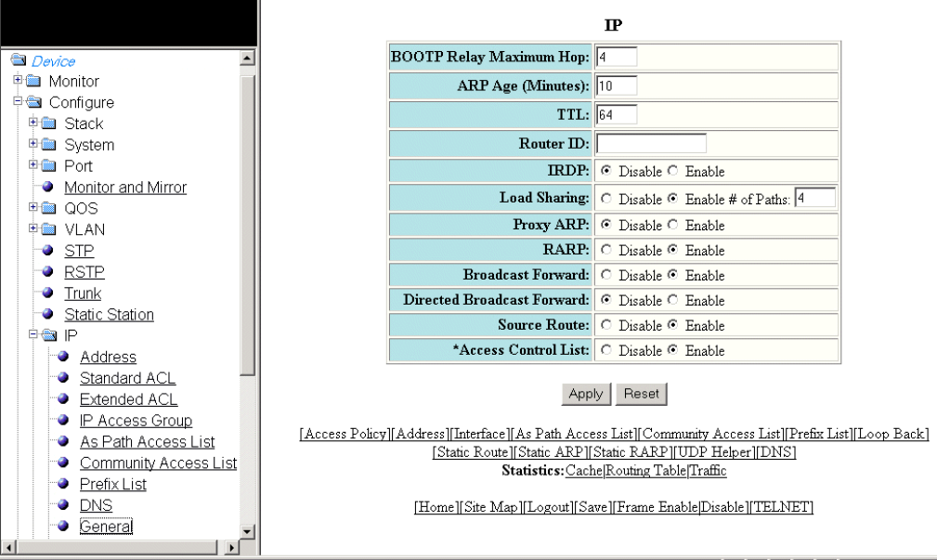Select Enable for Directed Broadcast Forward
The image size is (937, 560).
coord(673,299)
